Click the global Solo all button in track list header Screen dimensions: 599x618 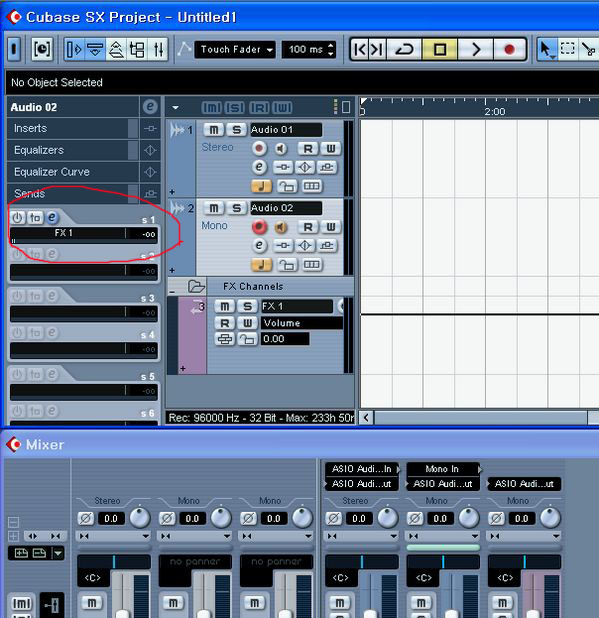click(235, 108)
